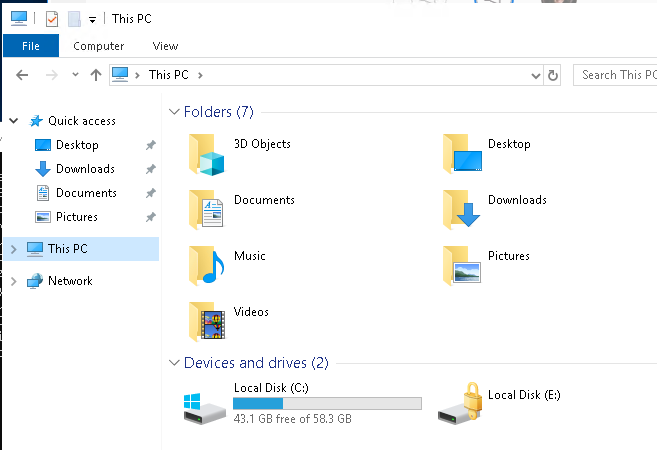Viewport: 657px width, 450px height.
Task: Click the Properties icon in title bar
Action: coord(52,18)
